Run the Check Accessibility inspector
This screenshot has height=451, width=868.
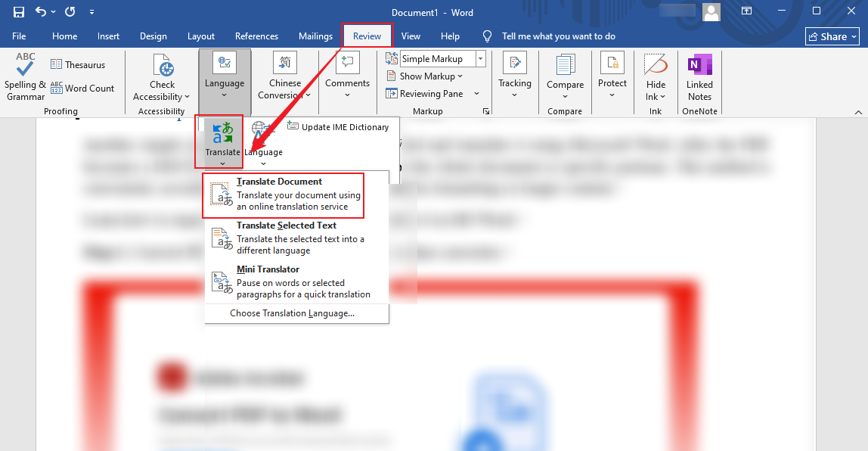[x=161, y=76]
